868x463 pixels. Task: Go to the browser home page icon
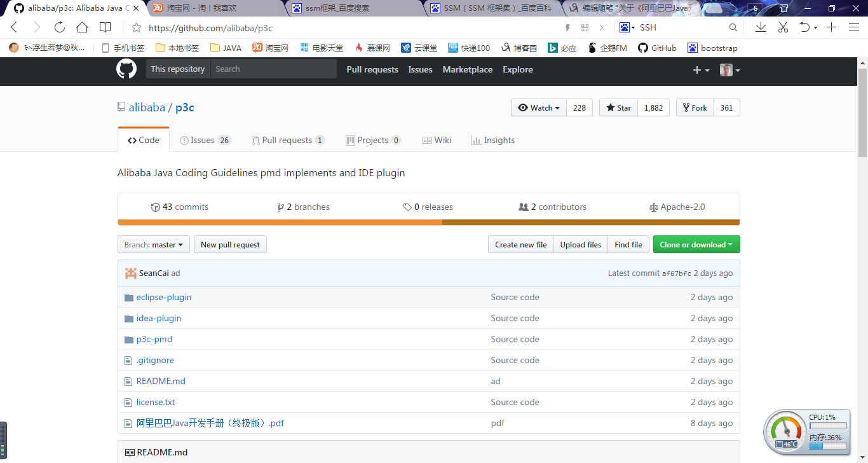tap(83, 27)
